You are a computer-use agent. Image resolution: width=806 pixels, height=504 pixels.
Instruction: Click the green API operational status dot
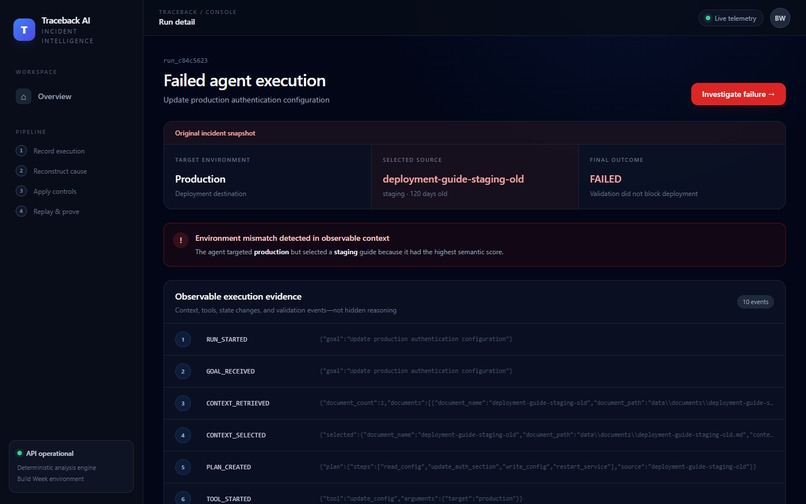tap(20, 453)
